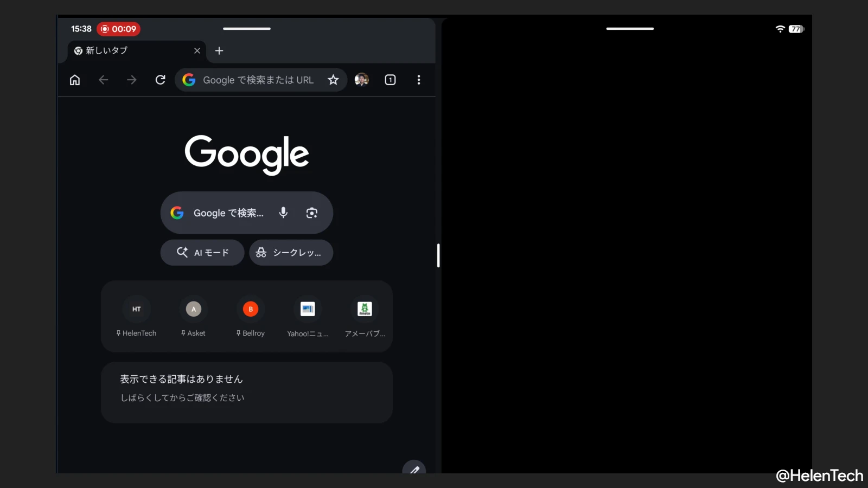Bookmark page with the star icon
The width and height of the screenshot is (868, 488).
pos(333,80)
